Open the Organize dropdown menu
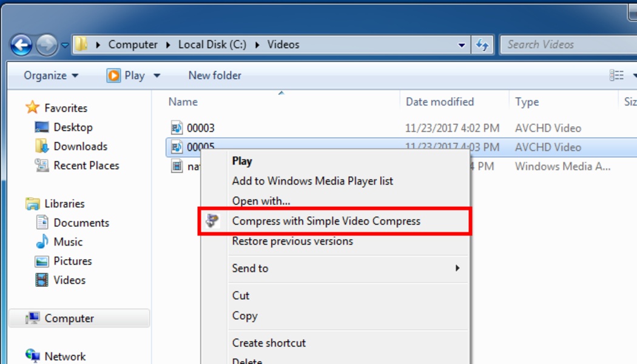Viewport: 637px width, 364px height. (x=51, y=75)
